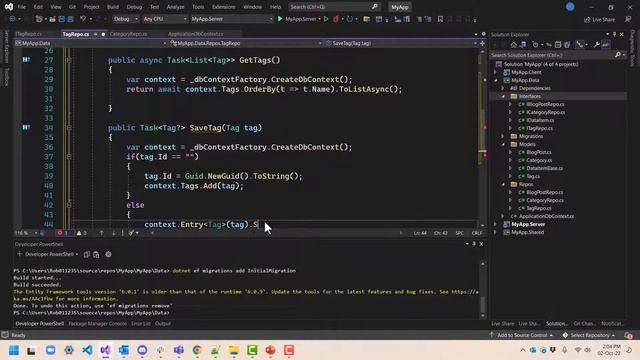
Task: Click the Hot Reload flame icon
Action: click(336, 19)
